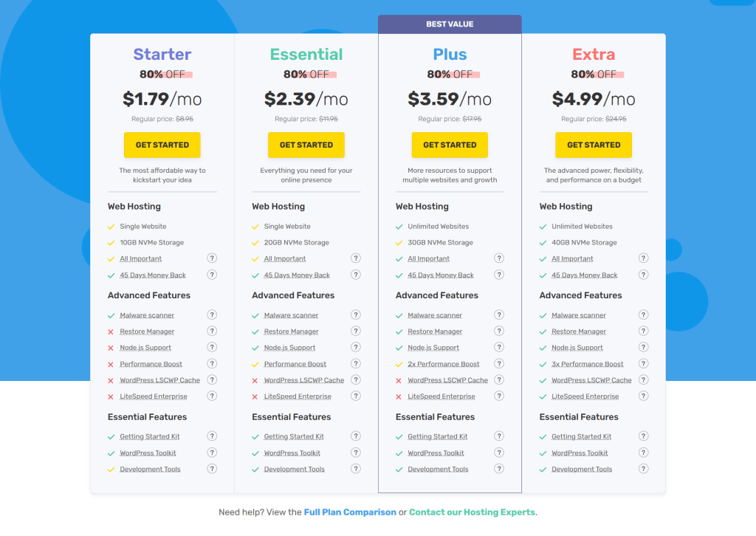
Task: Choose Get Started for Essential plan
Action: 306,145
